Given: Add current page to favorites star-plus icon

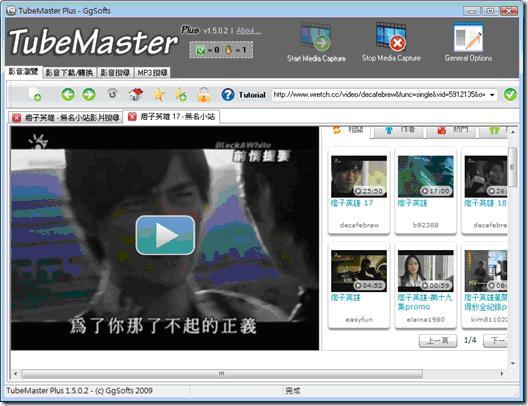Looking at the screenshot, I should (x=181, y=95).
